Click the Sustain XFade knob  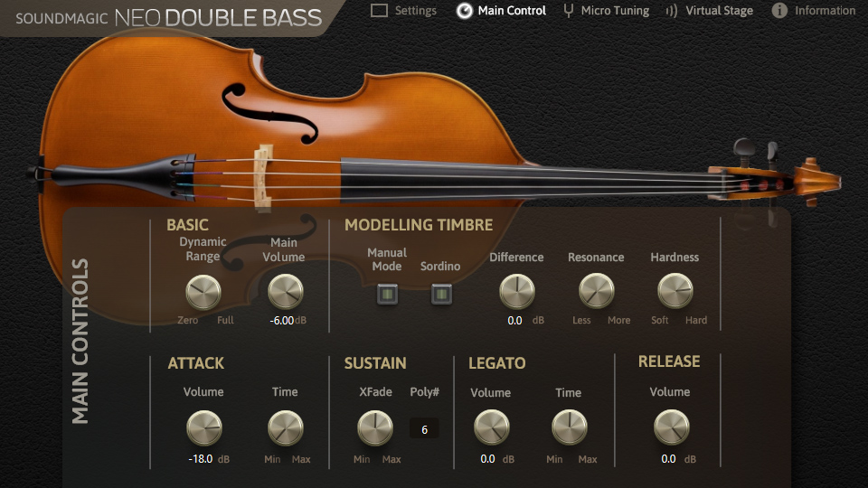[x=375, y=427]
